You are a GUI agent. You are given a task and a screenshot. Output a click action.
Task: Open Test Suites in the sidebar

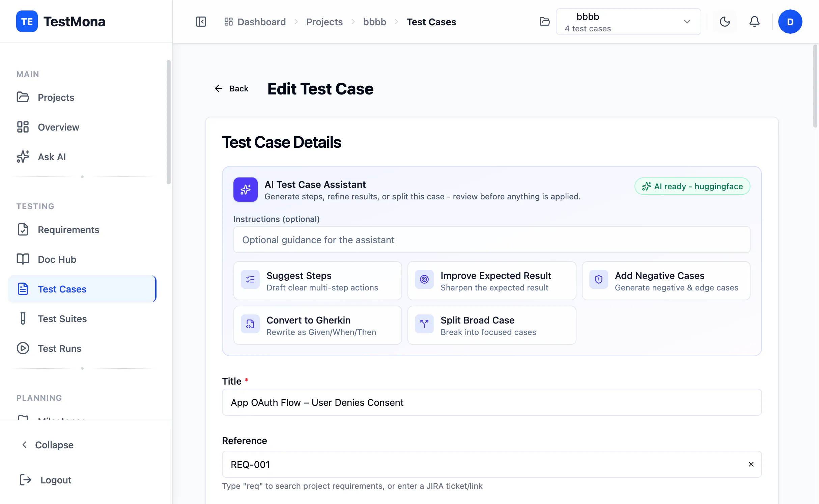tap(82, 319)
